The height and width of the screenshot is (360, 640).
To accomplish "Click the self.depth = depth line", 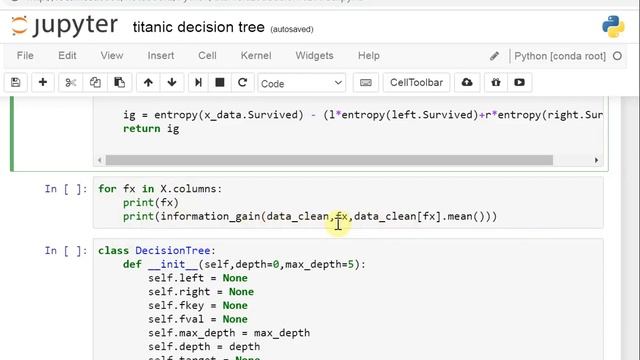I will (x=204, y=347).
